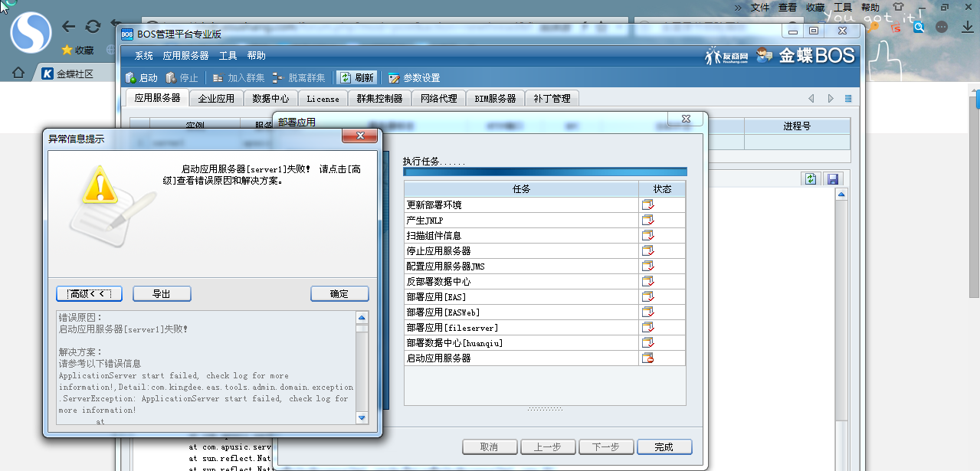The image size is (980, 471).
Task: Expand browser menu with » chevron
Action: pyautogui.click(x=739, y=8)
